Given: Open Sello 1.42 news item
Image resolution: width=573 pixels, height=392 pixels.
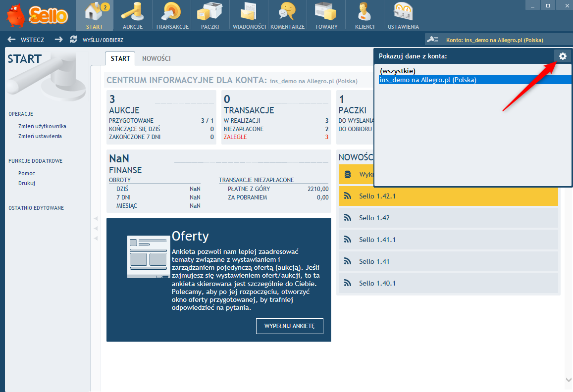Looking at the screenshot, I should click(448, 218).
